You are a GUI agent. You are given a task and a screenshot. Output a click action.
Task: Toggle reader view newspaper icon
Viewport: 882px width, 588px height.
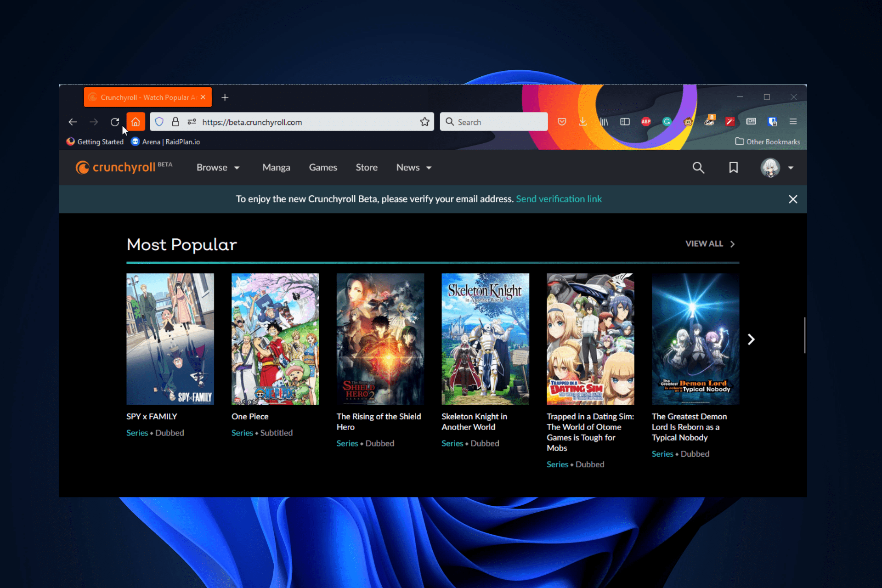[751, 122]
